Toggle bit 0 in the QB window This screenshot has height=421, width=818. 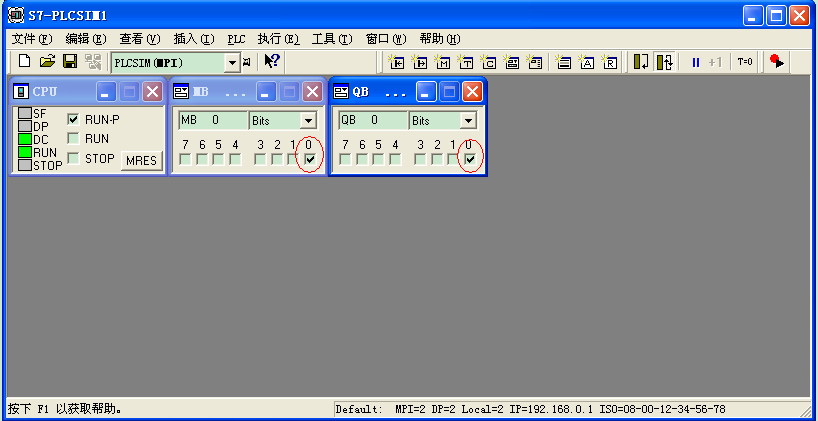[x=471, y=159]
